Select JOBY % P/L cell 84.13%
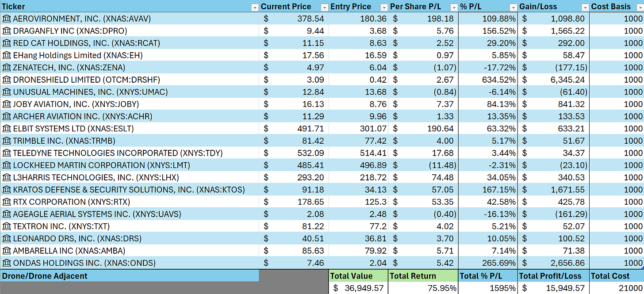Screen dimensions: 644x294 click(x=488, y=104)
